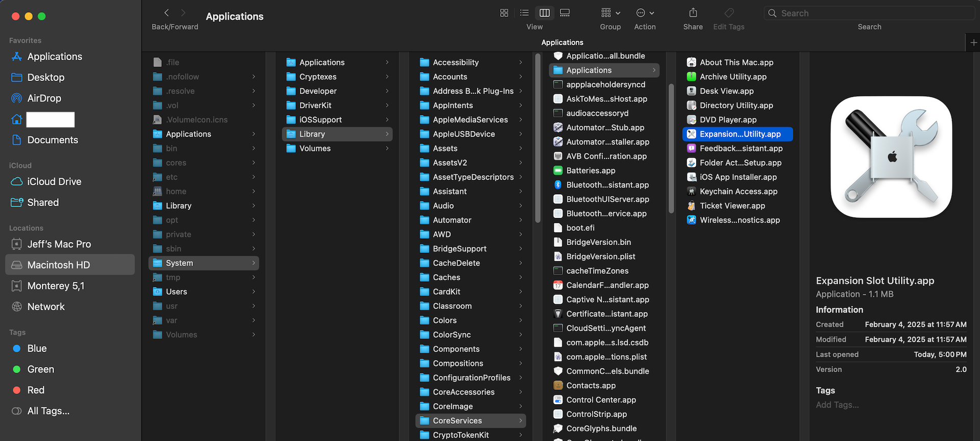Click the Expansion Slot Utility preview image
Screen dimensions: 980x441
tap(891, 157)
